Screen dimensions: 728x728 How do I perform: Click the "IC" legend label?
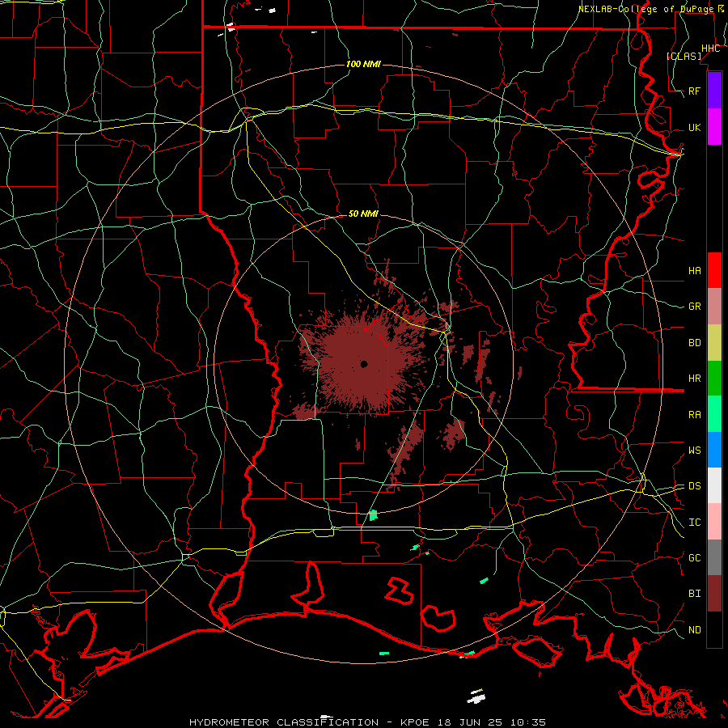694,522
